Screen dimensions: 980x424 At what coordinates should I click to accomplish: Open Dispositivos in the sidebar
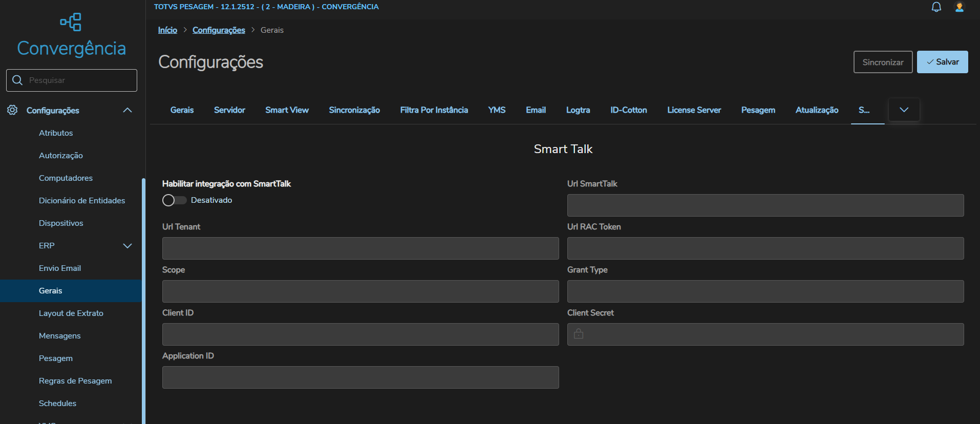tap(61, 223)
